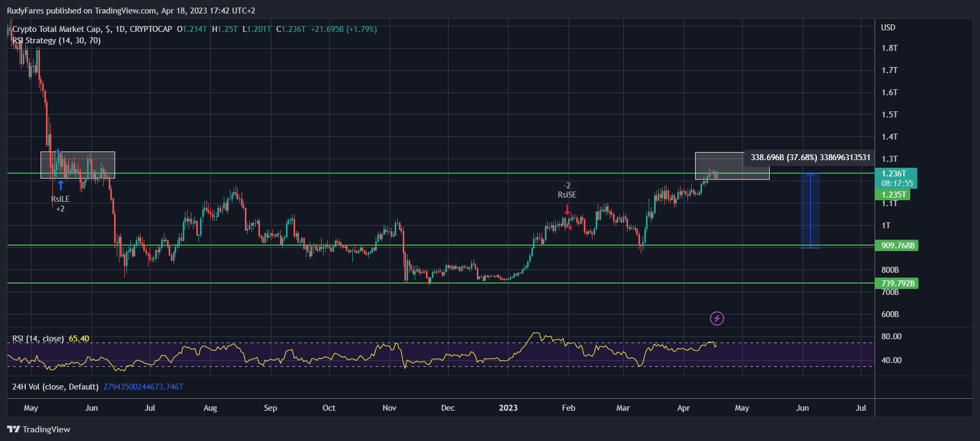Click the blue RsiLE up arrow marker
Image resolution: width=980 pixels, height=441 pixels.
pos(61,186)
